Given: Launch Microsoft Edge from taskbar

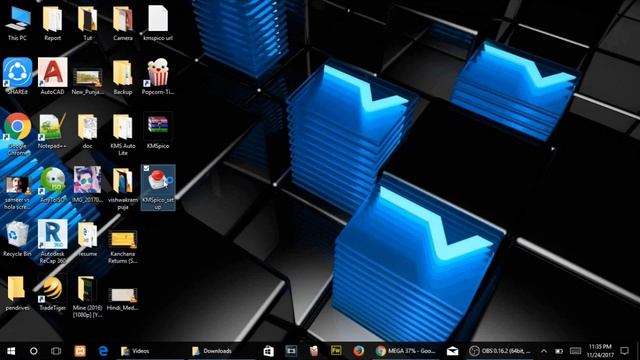Looking at the screenshot, I should [x=103, y=351].
